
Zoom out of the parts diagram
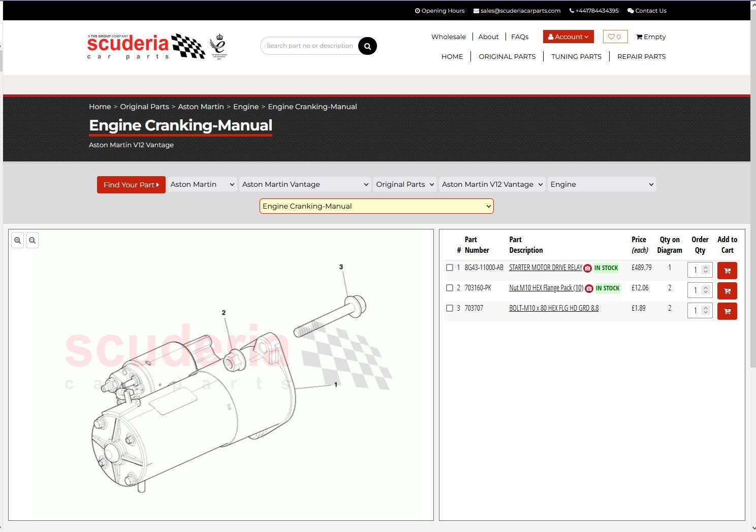33,241
